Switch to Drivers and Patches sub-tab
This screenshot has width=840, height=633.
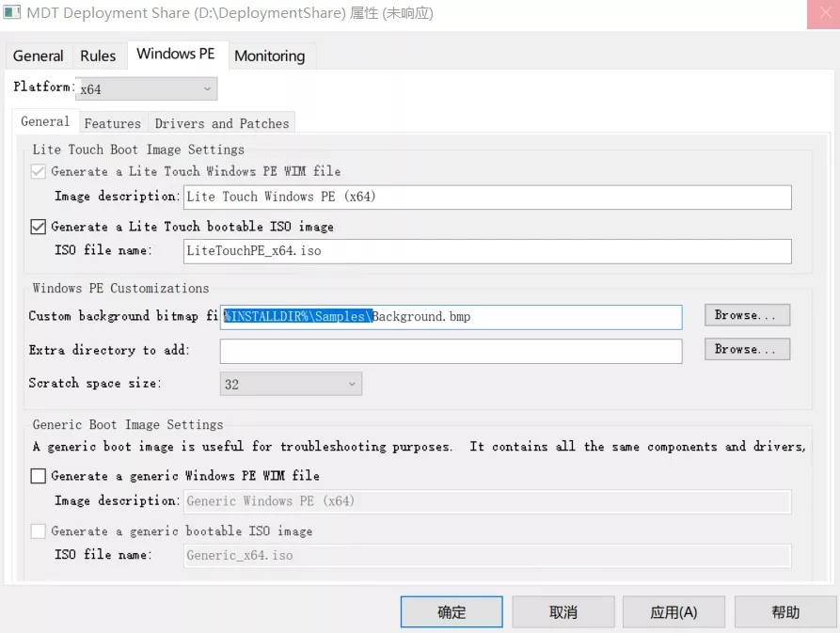[x=222, y=123]
